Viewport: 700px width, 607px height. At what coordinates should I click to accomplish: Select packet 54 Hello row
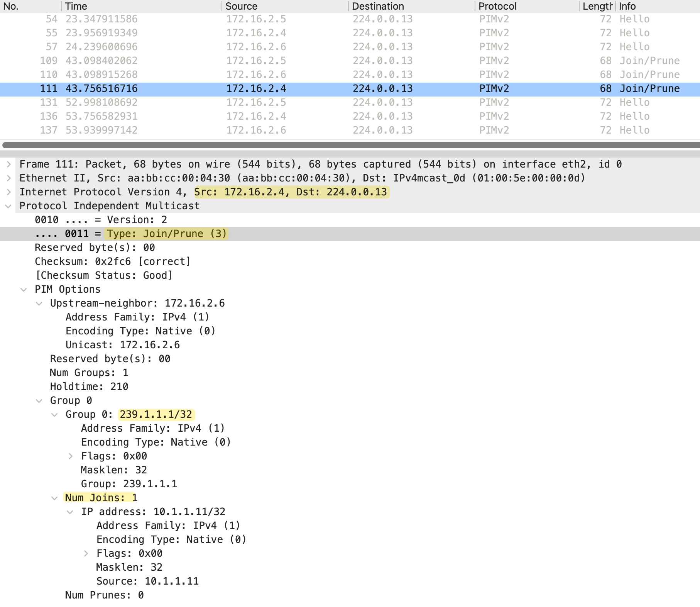pyautogui.click(x=270, y=19)
